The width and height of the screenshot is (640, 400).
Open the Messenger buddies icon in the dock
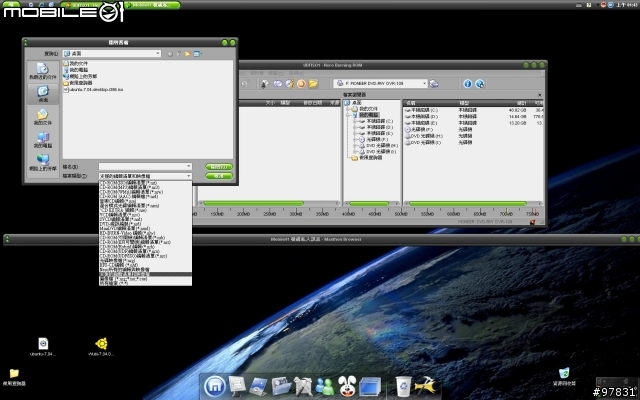pos(324,386)
